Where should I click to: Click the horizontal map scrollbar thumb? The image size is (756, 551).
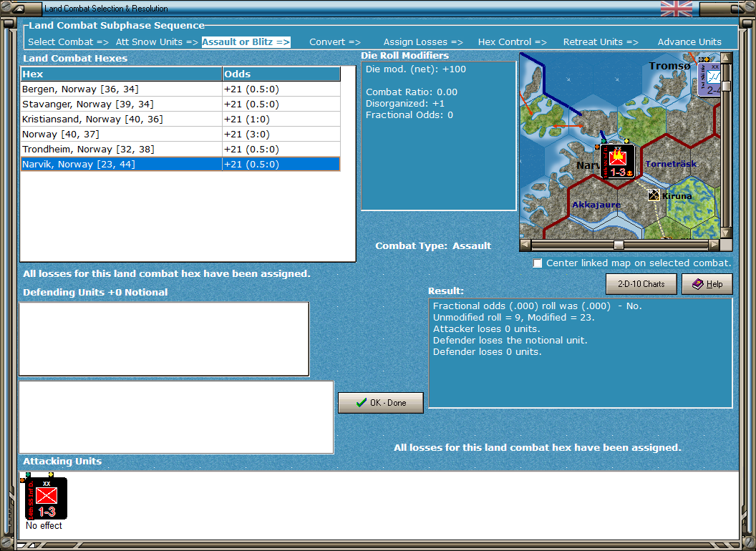(x=619, y=245)
